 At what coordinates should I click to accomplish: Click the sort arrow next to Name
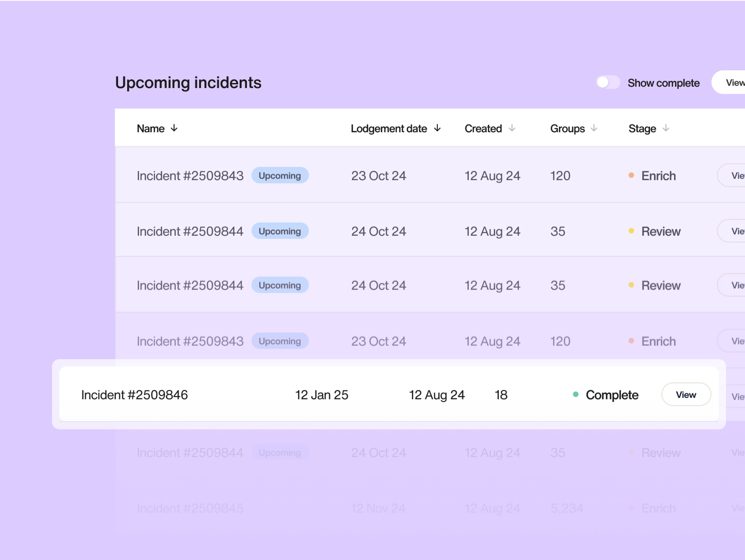click(174, 128)
